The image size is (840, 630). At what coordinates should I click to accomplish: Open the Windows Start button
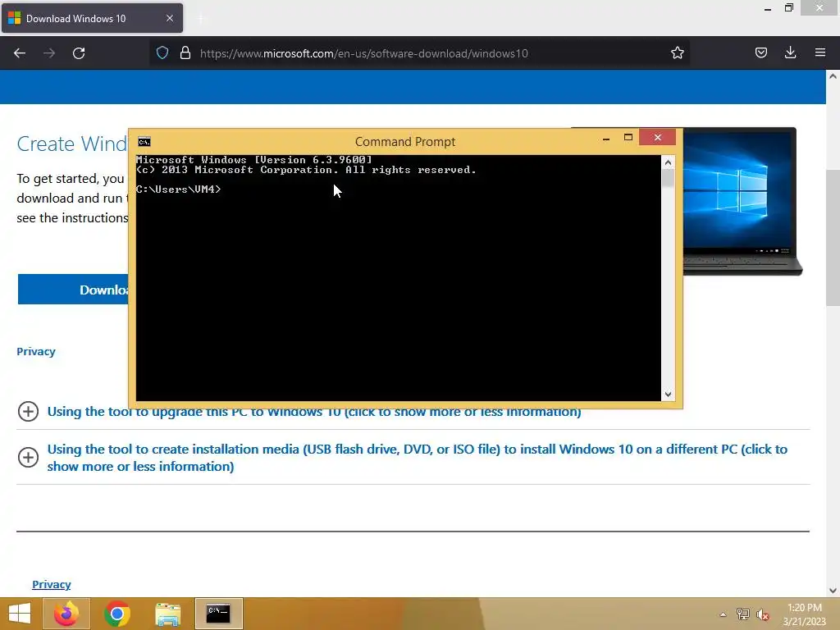pos(20,614)
